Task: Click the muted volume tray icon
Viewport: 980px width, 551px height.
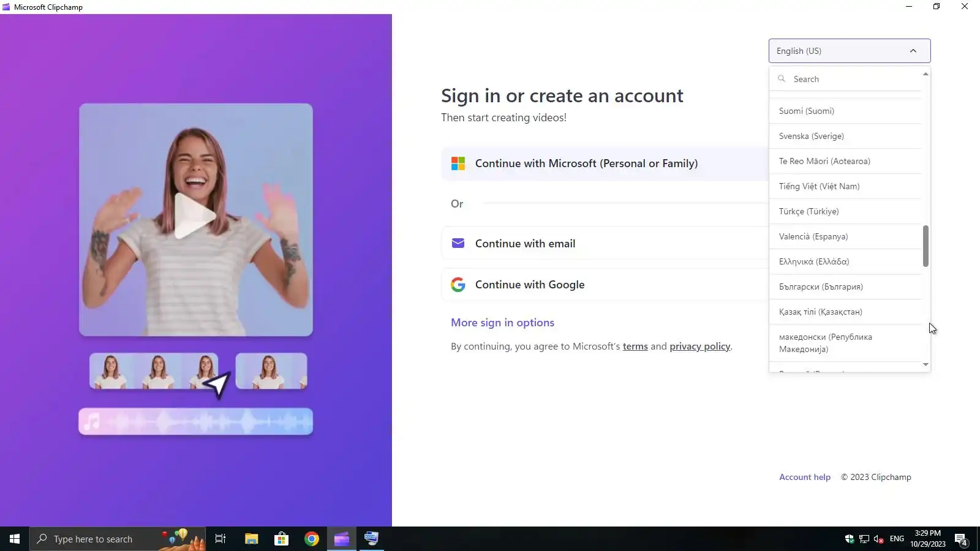Action: click(x=879, y=539)
